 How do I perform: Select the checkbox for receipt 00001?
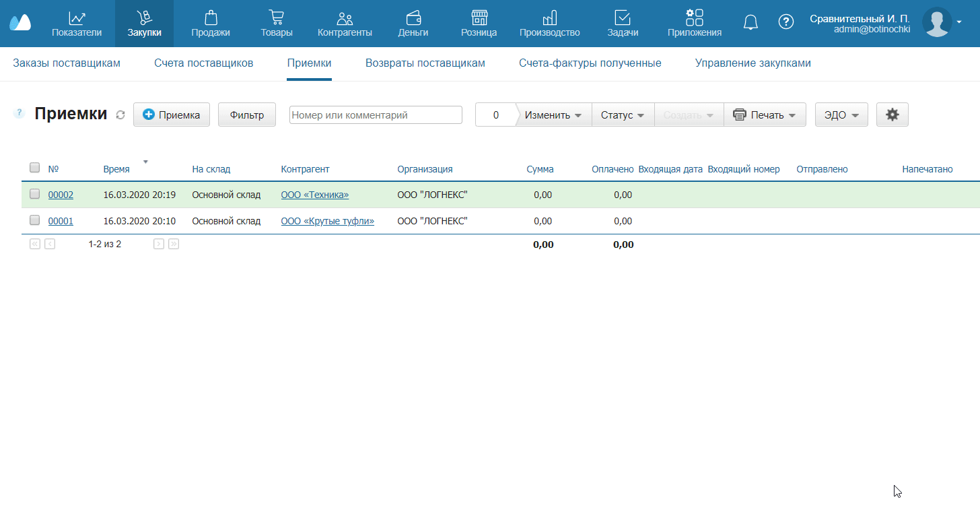pyautogui.click(x=35, y=220)
